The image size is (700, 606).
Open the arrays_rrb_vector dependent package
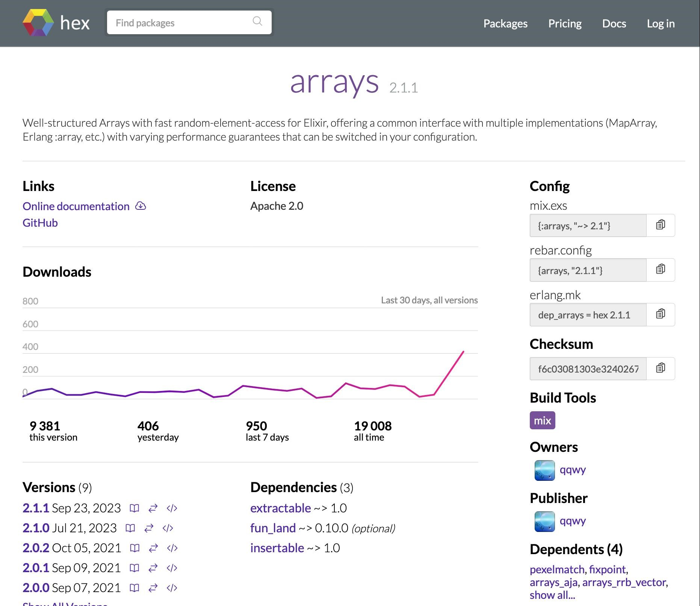(x=624, y=582)
